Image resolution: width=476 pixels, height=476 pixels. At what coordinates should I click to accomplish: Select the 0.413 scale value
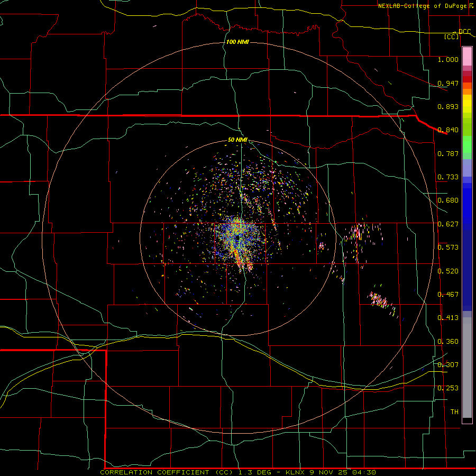pyautogui.click(x=448, y=318)
